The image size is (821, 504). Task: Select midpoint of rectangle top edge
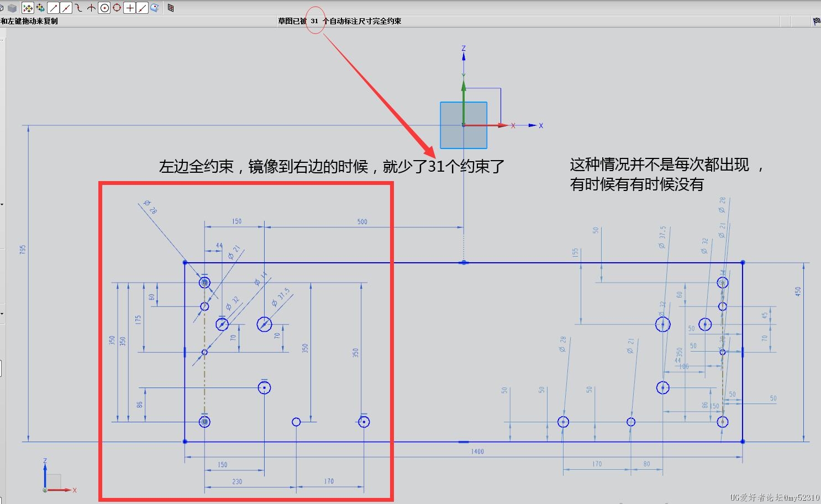click(464, 263)
